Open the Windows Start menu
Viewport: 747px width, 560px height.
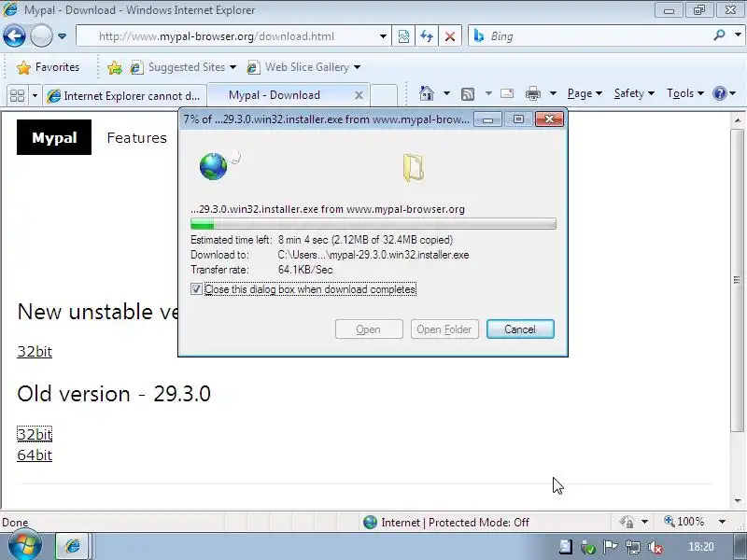point(24,546)
